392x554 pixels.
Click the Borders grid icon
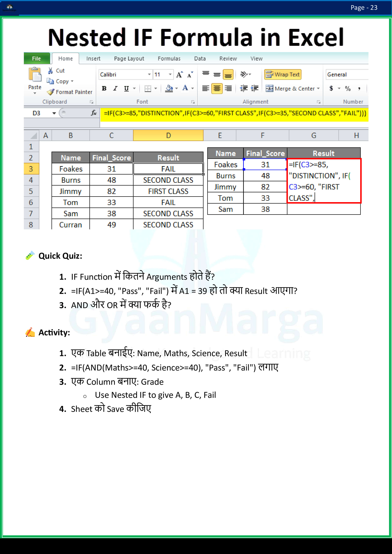pyautogui.click(x=148, y=89)
